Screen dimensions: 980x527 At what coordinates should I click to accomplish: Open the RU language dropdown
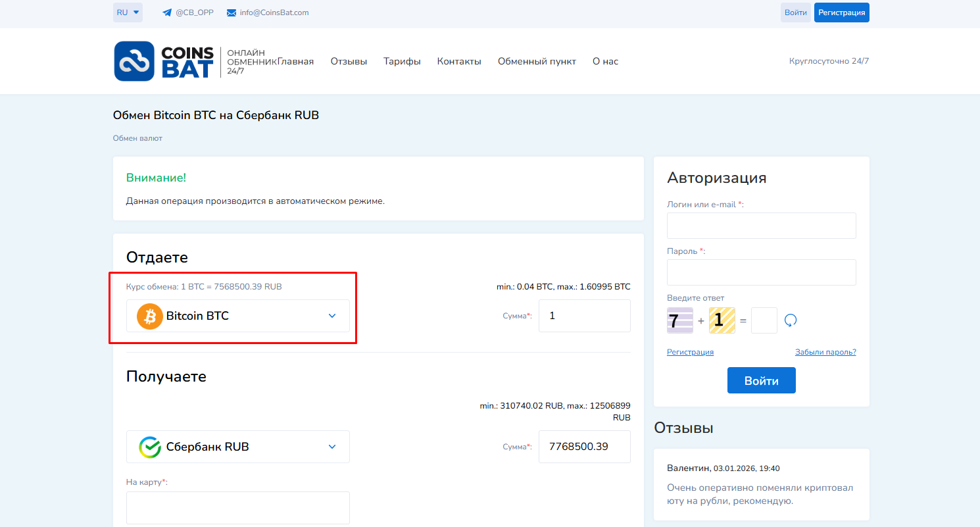click(128, 13)
